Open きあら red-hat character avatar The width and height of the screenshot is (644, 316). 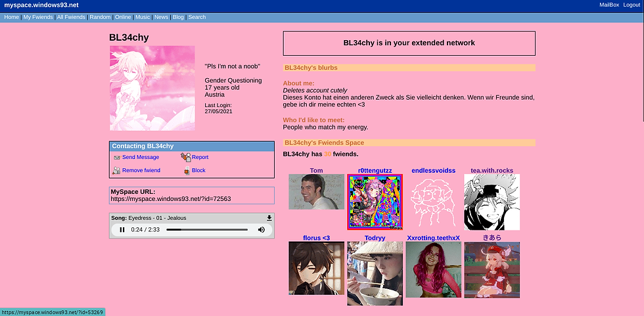coord(492,269)
